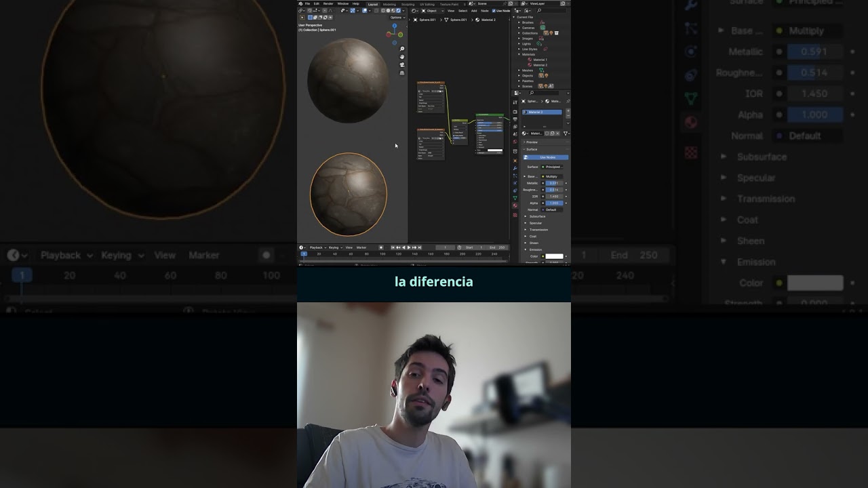
Task: Expand the Sheen section
Action: tap(525, 243)
